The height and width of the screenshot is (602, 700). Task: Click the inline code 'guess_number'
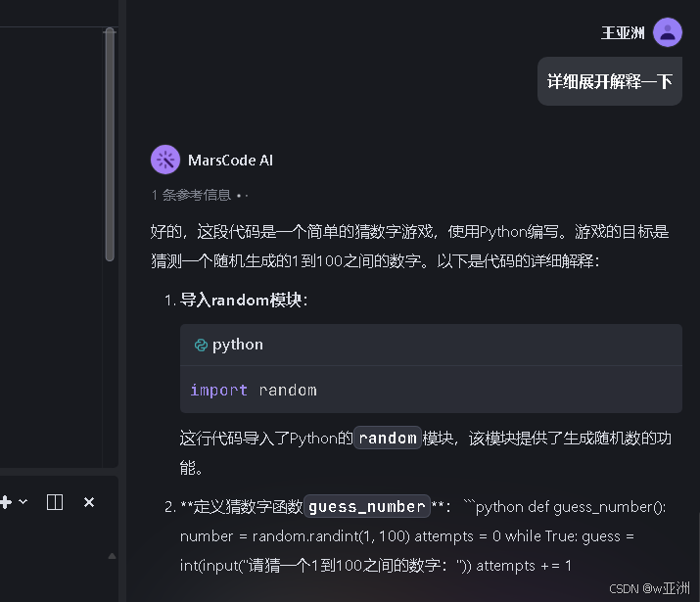pyautogui.click(x=366, y=506)
